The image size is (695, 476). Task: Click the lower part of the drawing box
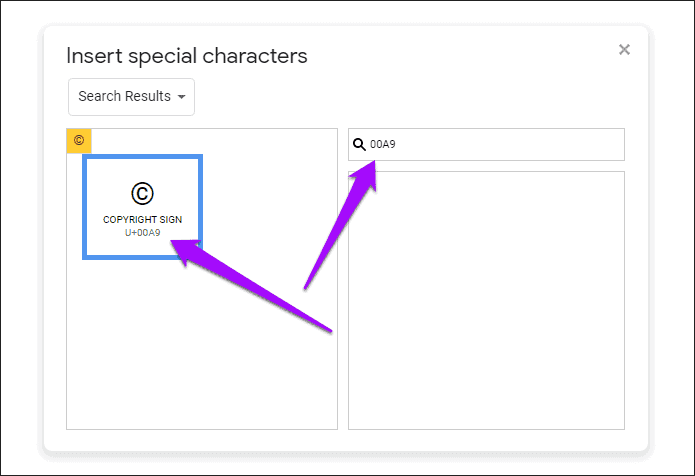(x=486, y=390)
